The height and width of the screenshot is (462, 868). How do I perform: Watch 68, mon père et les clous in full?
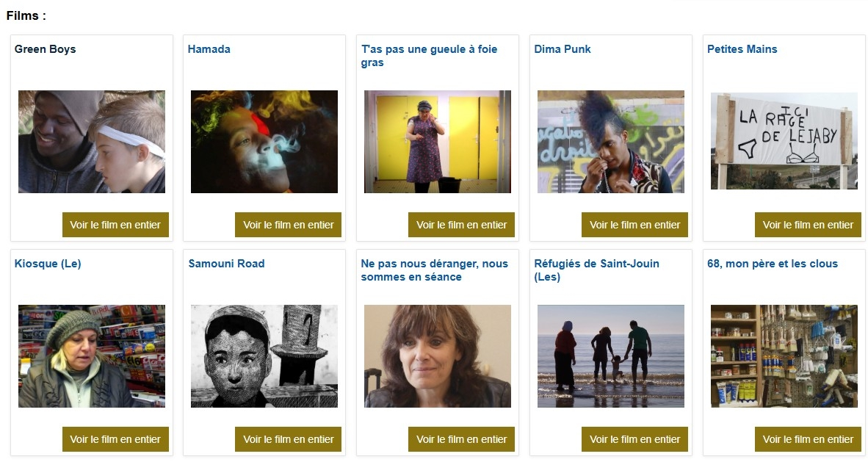click(x=808, y=438)
